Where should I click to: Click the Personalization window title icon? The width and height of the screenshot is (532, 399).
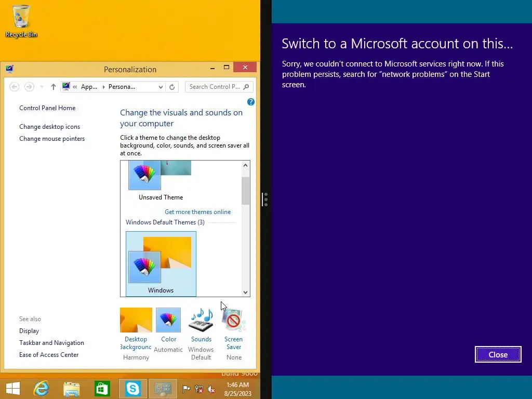pyautogui.click(x=9, y=69)
